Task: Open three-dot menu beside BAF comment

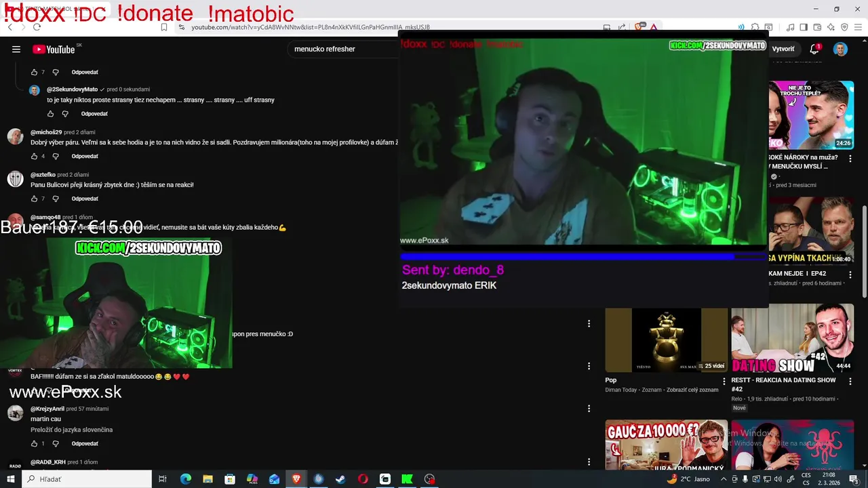Action: 589,366
